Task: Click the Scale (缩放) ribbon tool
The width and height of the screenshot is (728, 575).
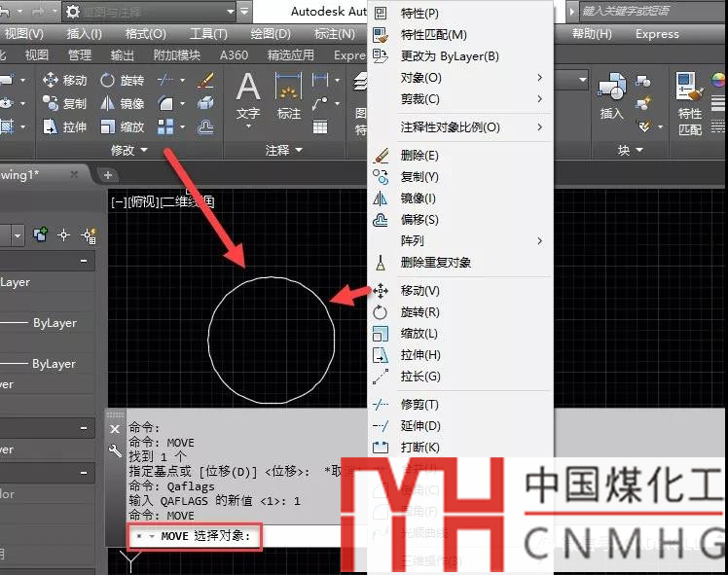Action: pyautogui.click(x=122, y=126)
